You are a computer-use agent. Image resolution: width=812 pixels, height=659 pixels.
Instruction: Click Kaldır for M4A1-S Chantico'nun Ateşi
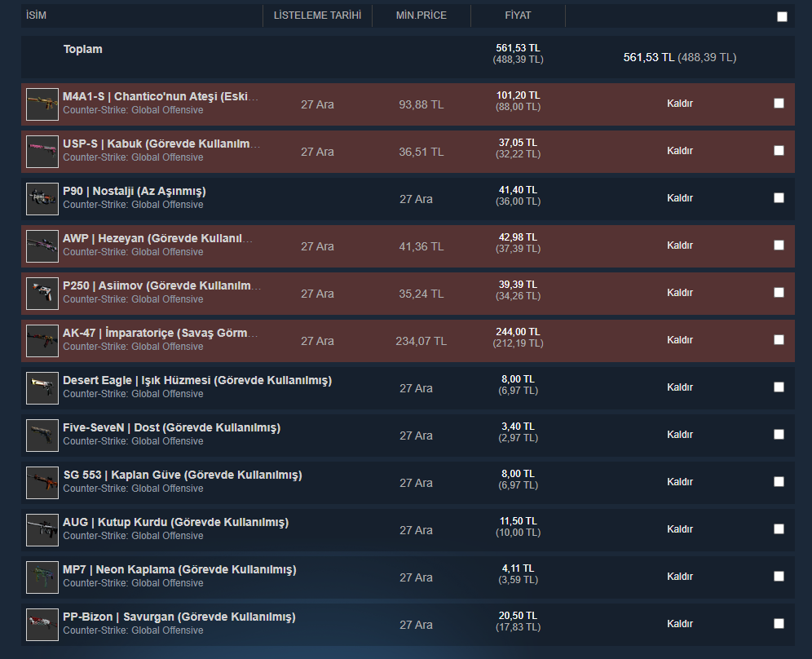click(x=679, y=104)
